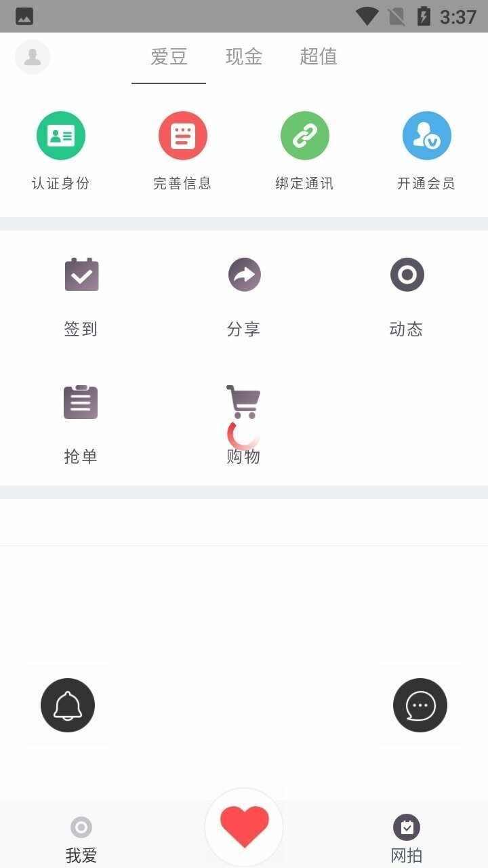Viewport: 488px width, 868px height.
Task: Open messages with the chat bubble button
Action: [x=420, y=705]
